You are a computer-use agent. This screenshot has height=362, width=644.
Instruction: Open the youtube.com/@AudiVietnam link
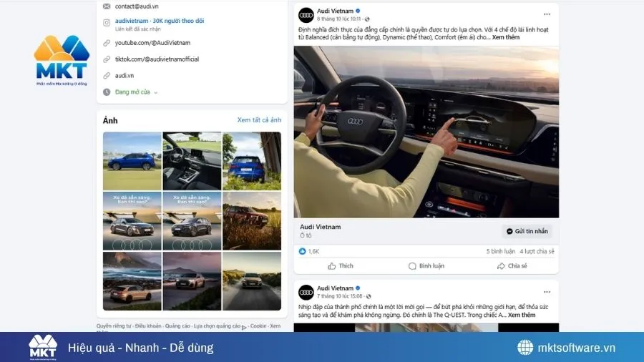(x=152, y=43)
